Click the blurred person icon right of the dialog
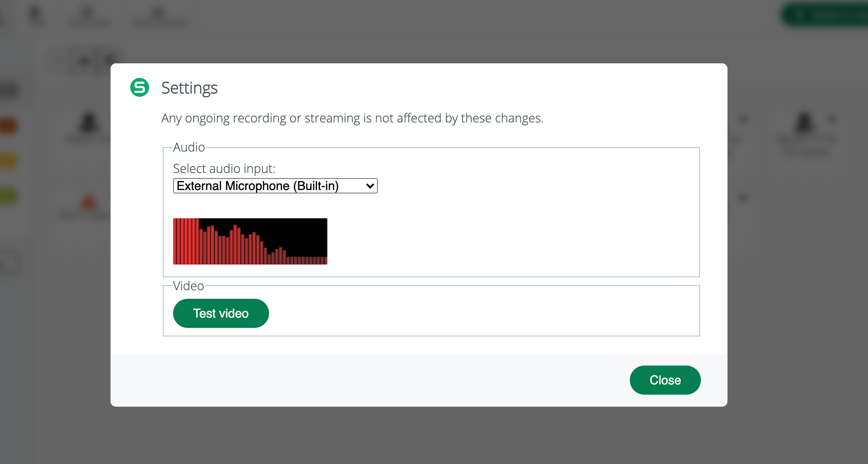This screenshot has width=868, height=464. (x=804, y=122)
